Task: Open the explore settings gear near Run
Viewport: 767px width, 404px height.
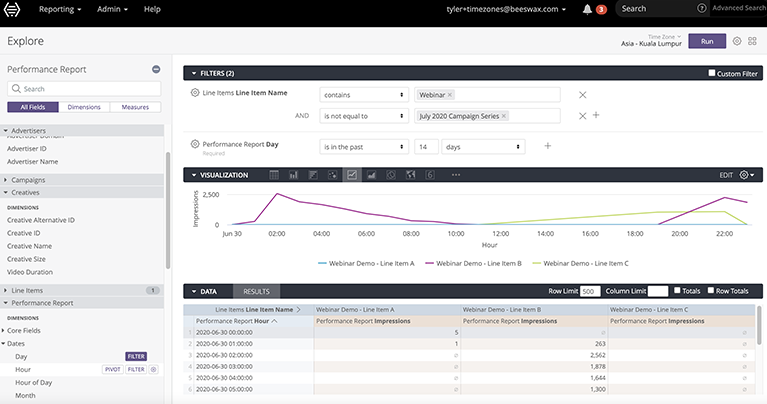Action: click(x=737, y=42)
